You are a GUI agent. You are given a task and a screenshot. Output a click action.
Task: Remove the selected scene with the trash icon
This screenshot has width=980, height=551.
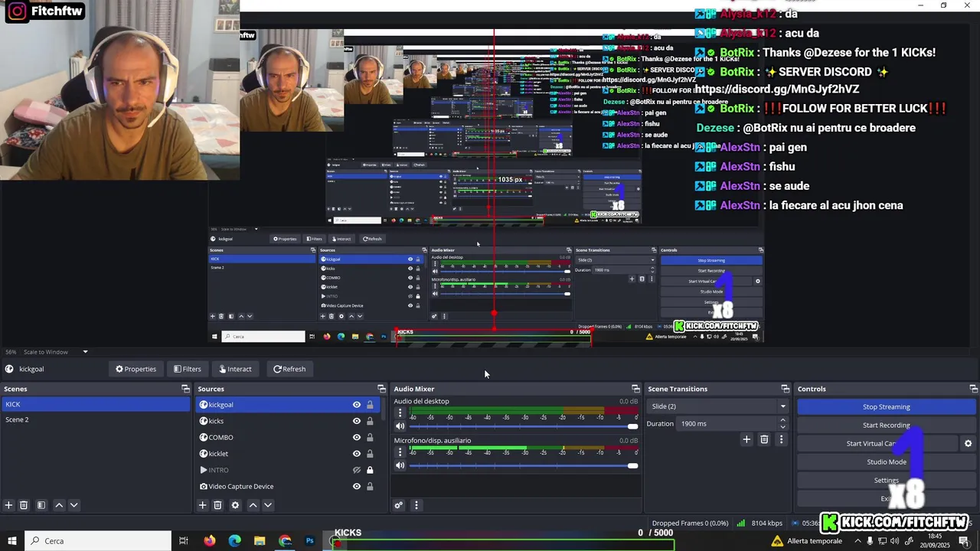coord(24,505)
